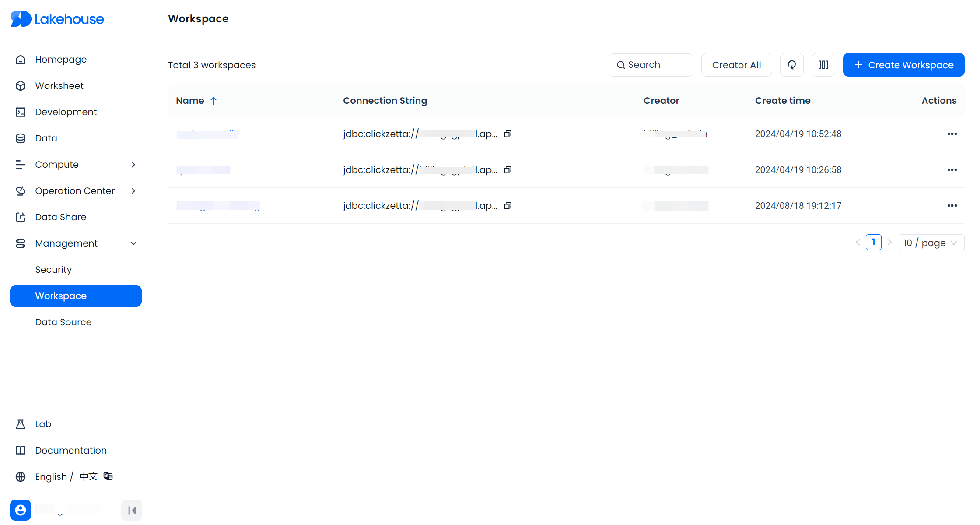Collapse the sidebar with the arrow icon
The image size is (980, 525).
pyautogui.click(x=132, y=510)
